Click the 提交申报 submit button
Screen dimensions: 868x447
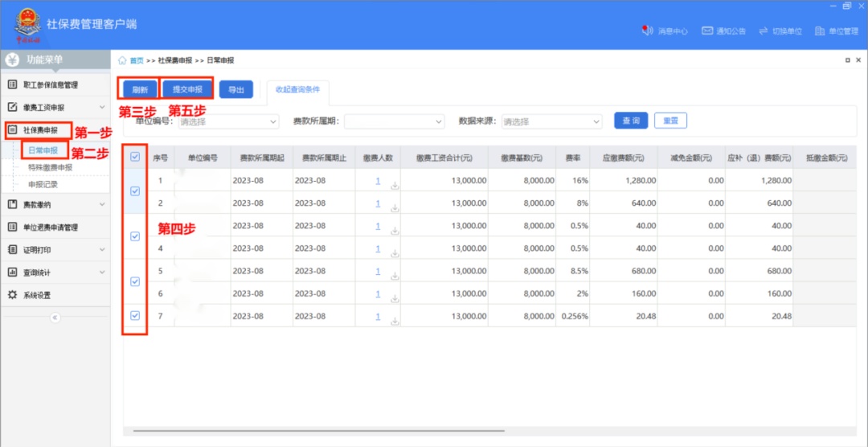pos(187,89)
